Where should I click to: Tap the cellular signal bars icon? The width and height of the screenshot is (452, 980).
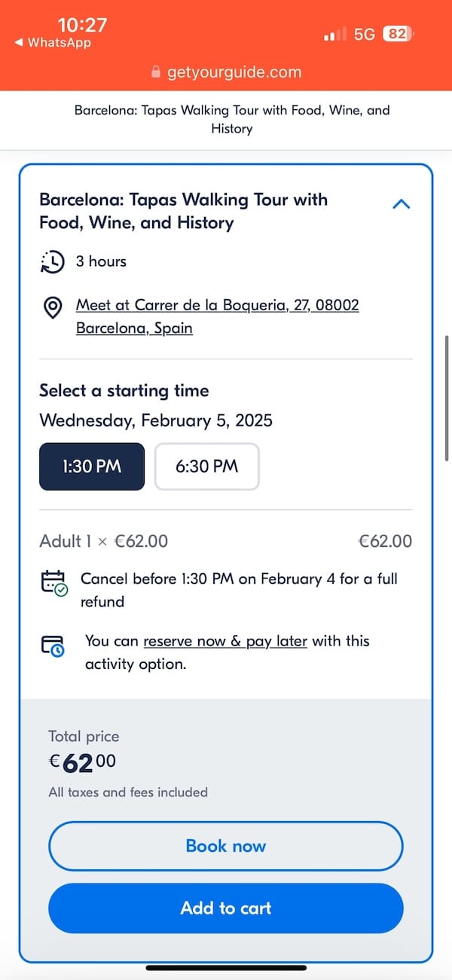335,34
